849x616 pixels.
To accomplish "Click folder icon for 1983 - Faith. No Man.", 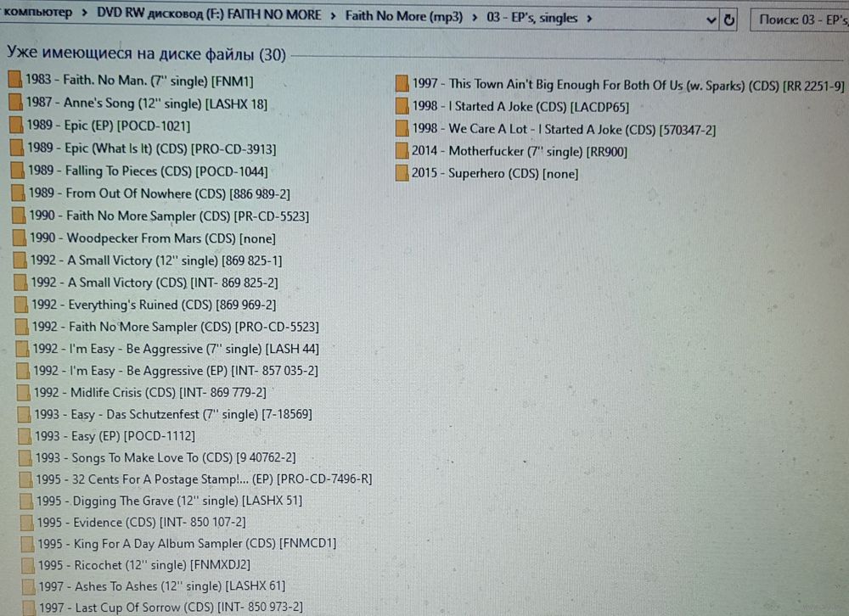I will coord(15,80).
